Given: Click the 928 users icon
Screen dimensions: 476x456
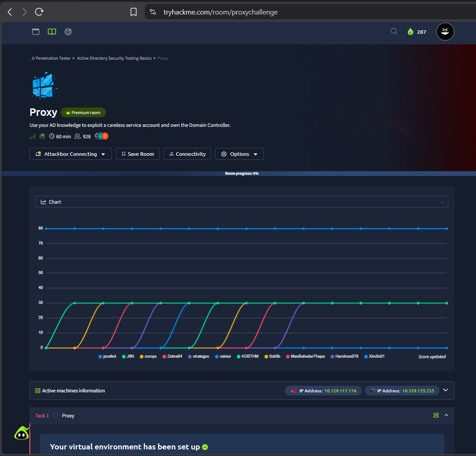Looking at the screenshot, I should click(x=78, y=136).
